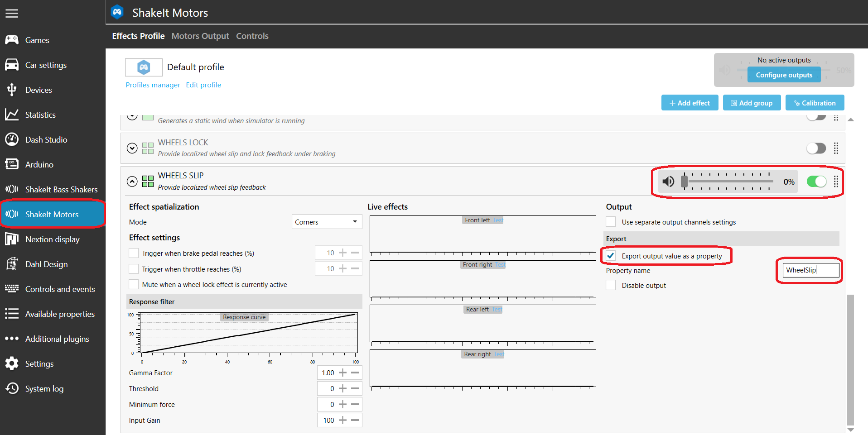
Task: Mute Wheels Slip effect speaker icon
Action: [x=668, y=182]
